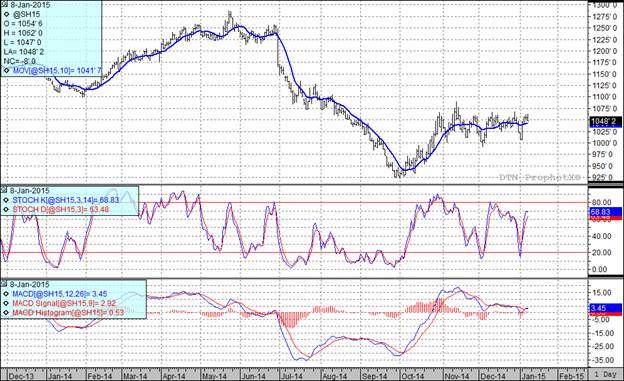The width and height of the screenshot is (624, 381).
Task: Select the MACD Histogram[@SH15]= 0.53 label
Action: 68,313
